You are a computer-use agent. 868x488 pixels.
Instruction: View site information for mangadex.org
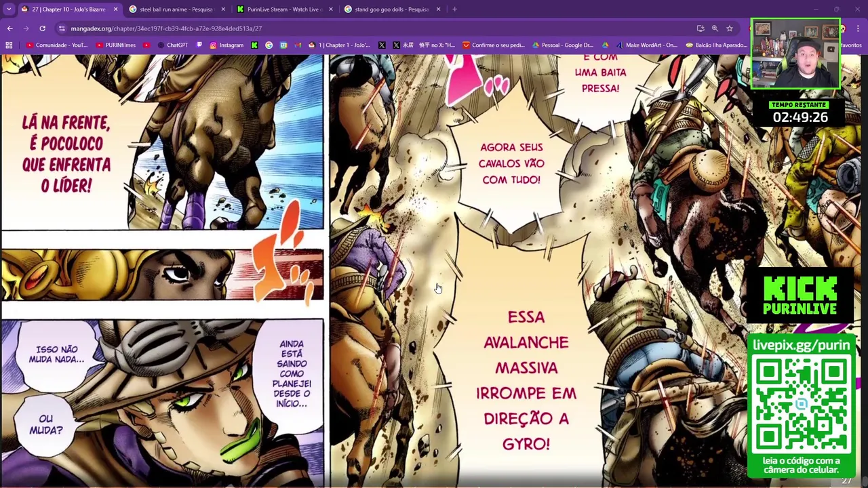[62, 28]
